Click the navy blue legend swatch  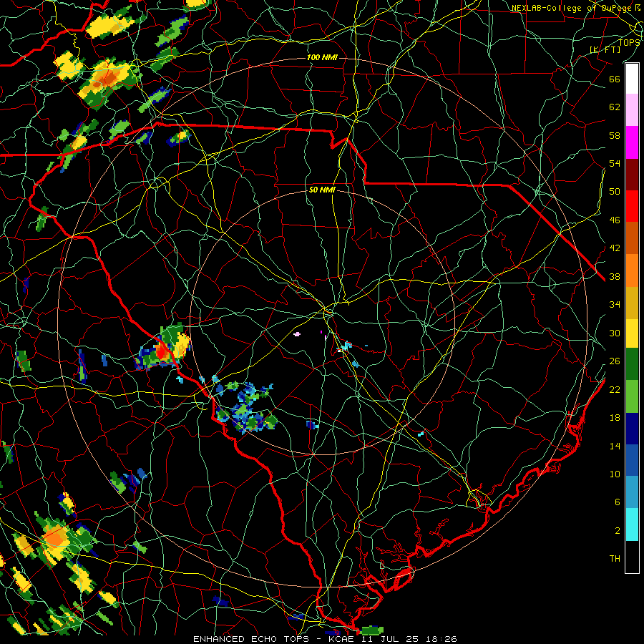(632, 429)
